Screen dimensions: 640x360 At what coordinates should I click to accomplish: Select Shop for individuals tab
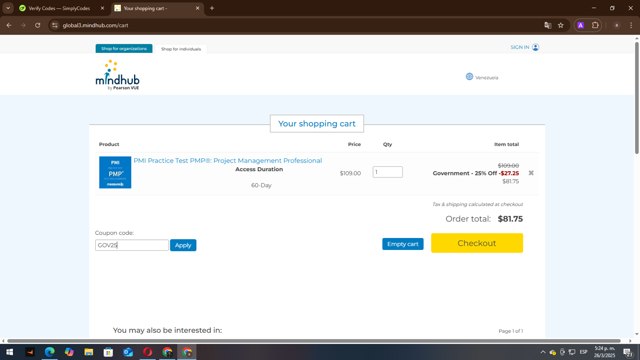181,49
